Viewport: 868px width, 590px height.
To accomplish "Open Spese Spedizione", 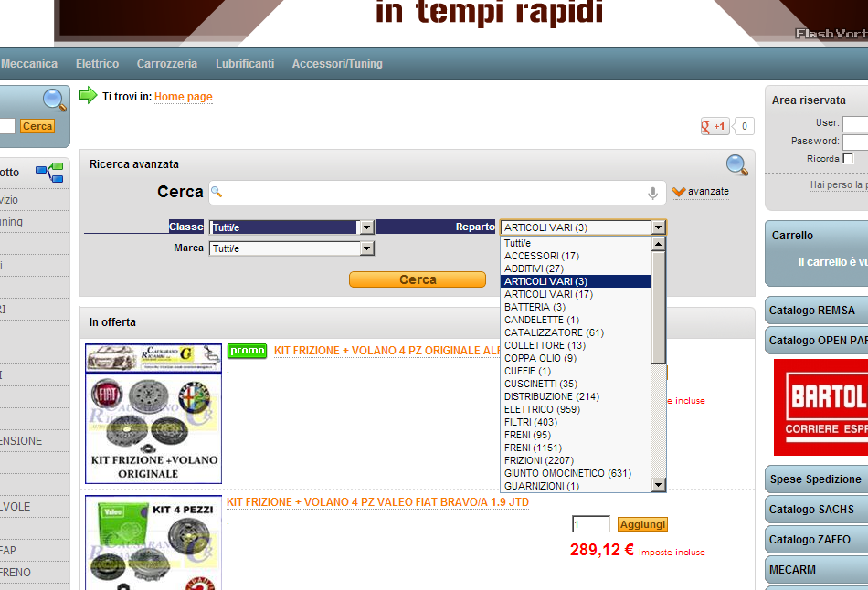I will [817, 479].
